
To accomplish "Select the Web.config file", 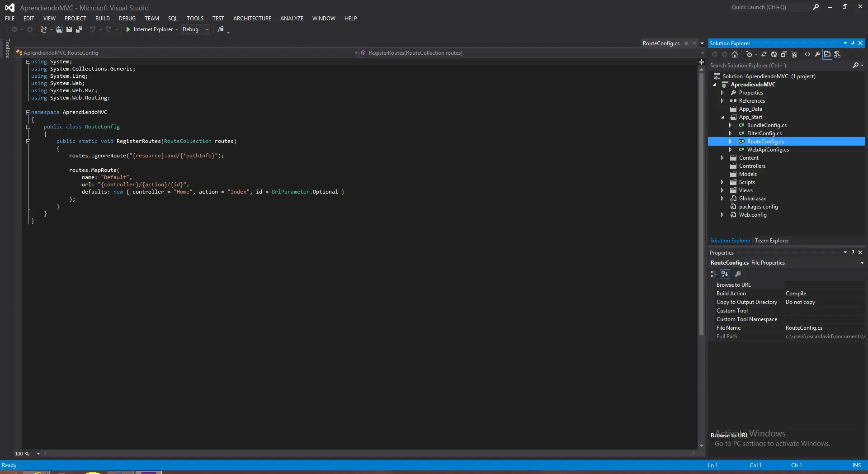I will point(753,215).
